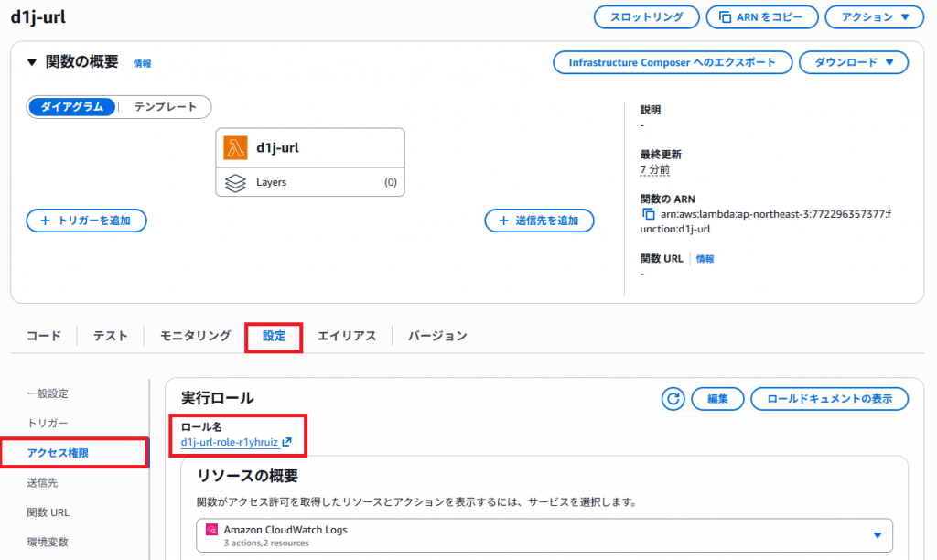Expand the Amazon CloudWatch Logs service selector
The height and width of the screenshot is (560, 937).
point(877,535)
